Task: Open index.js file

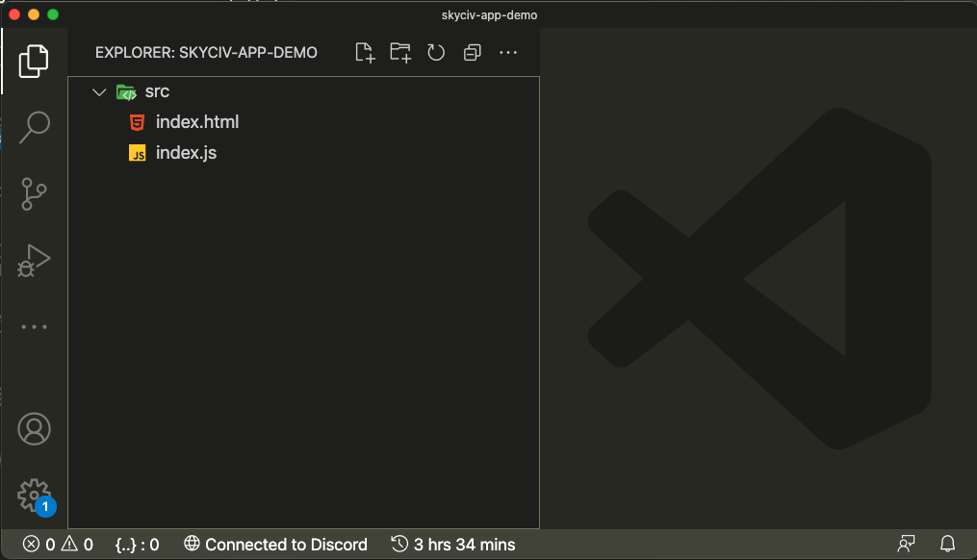Action: (x=186, y=153)
